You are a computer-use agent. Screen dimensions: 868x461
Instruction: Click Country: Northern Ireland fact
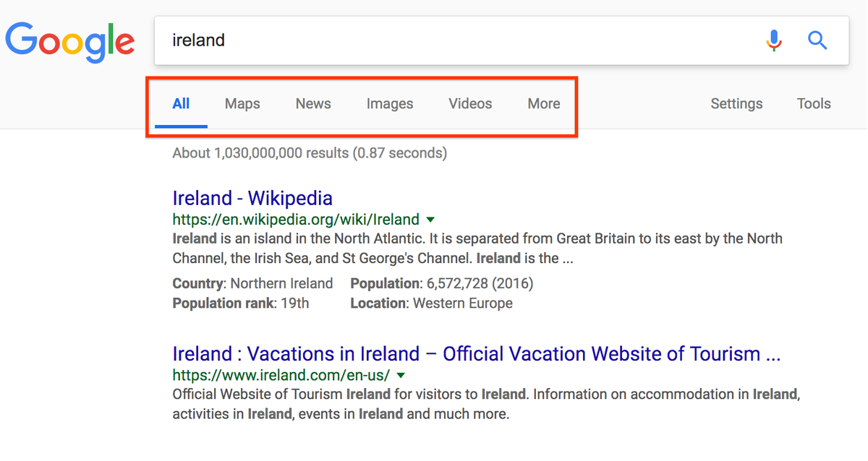tap(252, 283)
